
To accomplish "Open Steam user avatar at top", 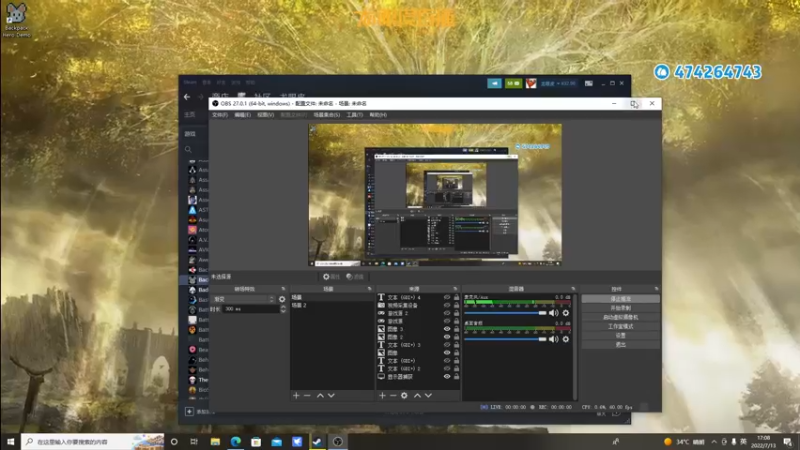I will (531, 83).
